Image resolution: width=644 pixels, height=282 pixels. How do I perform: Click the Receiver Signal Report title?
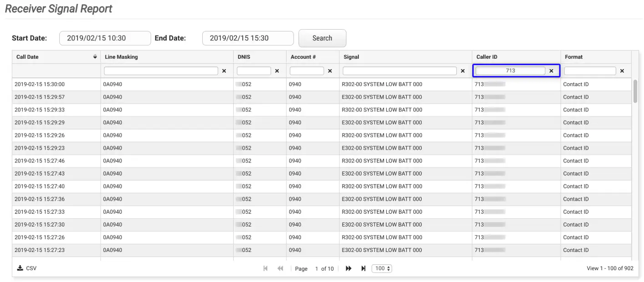(58, 9)
